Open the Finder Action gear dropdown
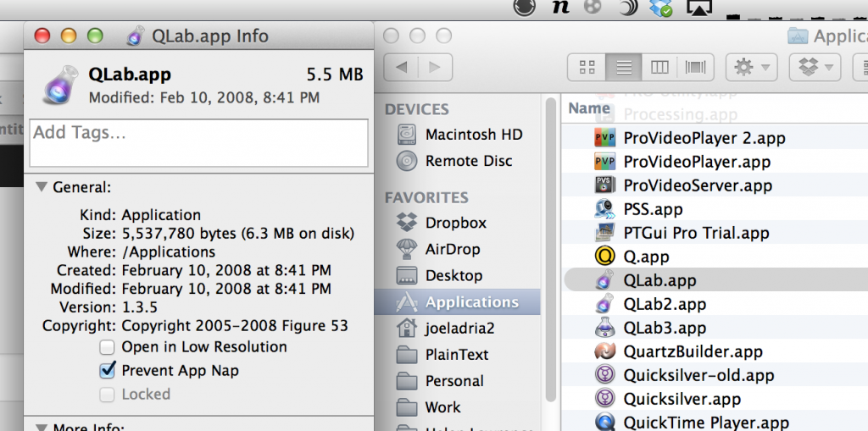Screen dimensions: 868x431 751,68
